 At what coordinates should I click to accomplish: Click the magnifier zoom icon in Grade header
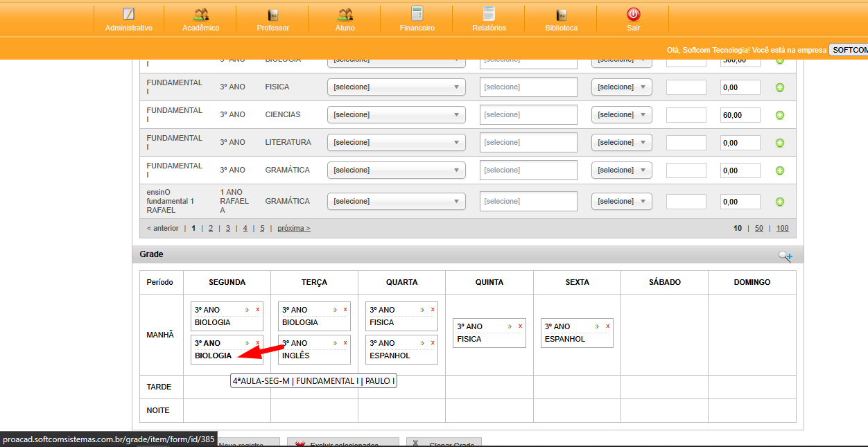pyautogui.click(x=785, y=256)
